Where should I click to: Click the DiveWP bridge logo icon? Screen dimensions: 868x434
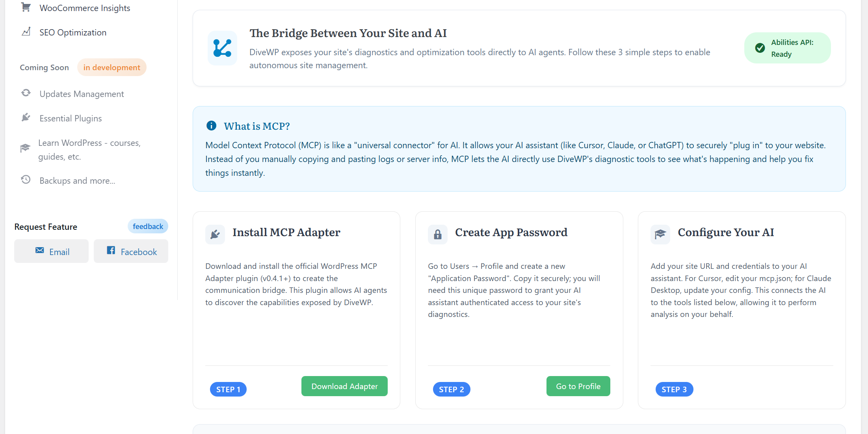tap(222, 48)
